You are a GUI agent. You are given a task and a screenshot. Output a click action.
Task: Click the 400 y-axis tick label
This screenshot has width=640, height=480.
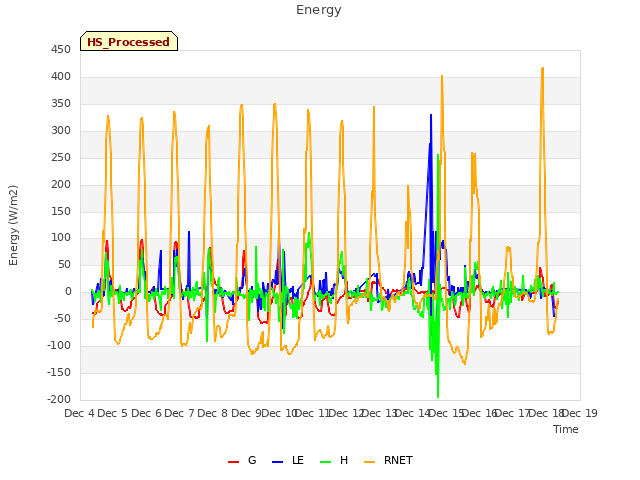click(x=61, y=77)
